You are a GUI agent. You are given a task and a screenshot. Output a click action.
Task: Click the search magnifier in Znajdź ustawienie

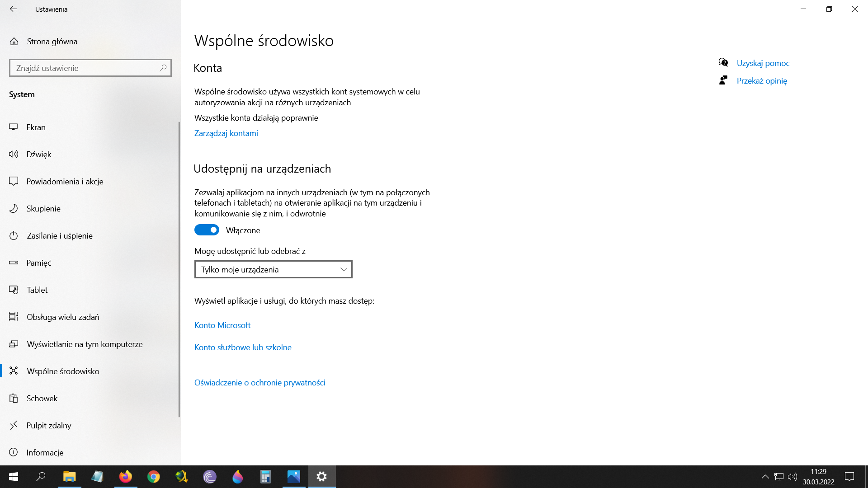[163, 68]
